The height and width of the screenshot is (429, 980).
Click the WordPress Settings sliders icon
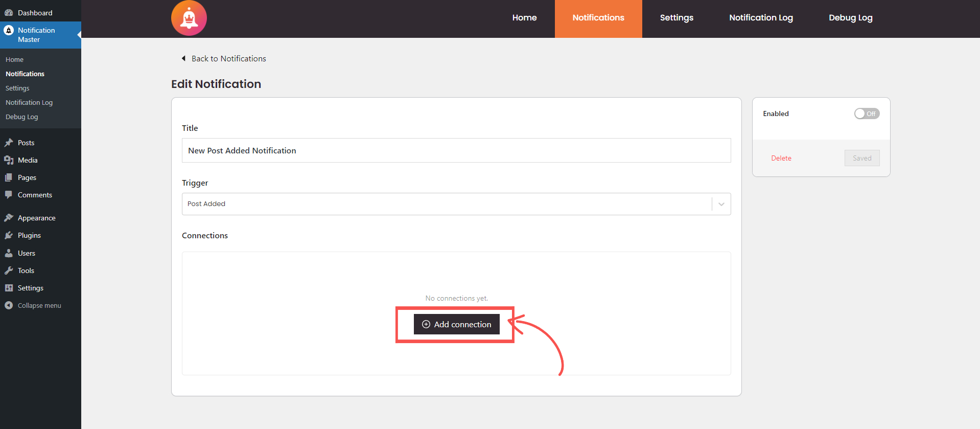9,288
